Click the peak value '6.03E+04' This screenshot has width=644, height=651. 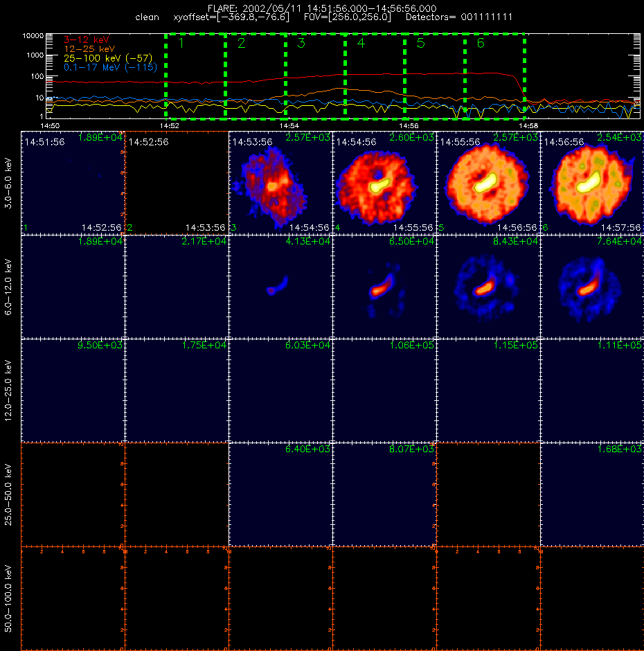(x=307, y=345)
